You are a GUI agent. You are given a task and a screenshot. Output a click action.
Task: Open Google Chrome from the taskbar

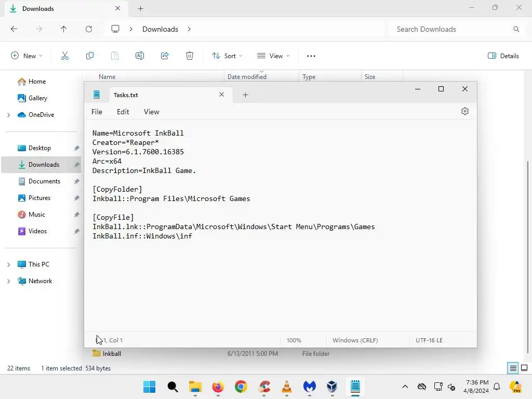coord(241,387)
